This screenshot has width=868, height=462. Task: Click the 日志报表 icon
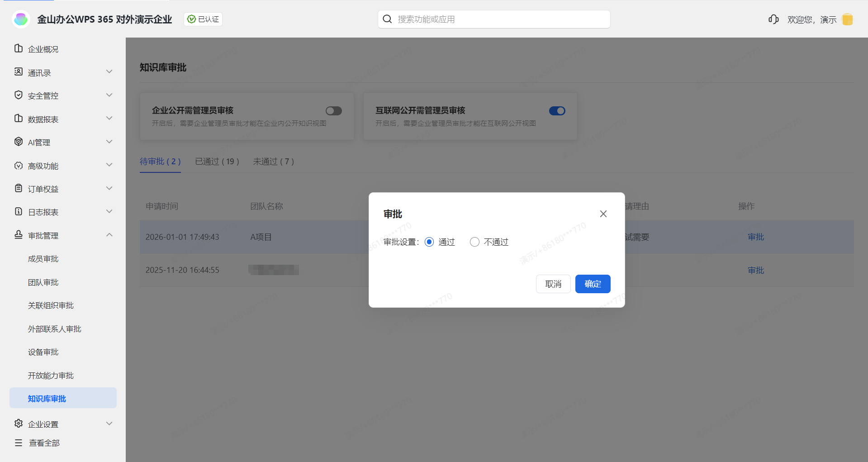click(19, 211)
